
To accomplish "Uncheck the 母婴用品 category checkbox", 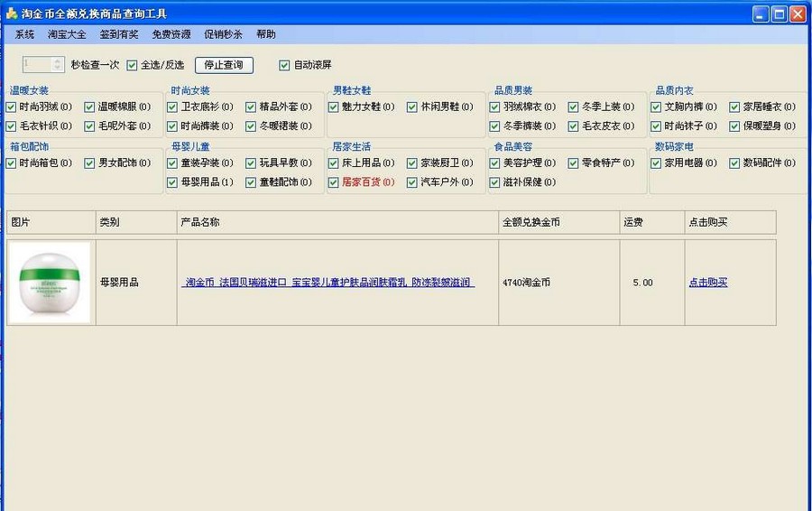I will [173, 182].
